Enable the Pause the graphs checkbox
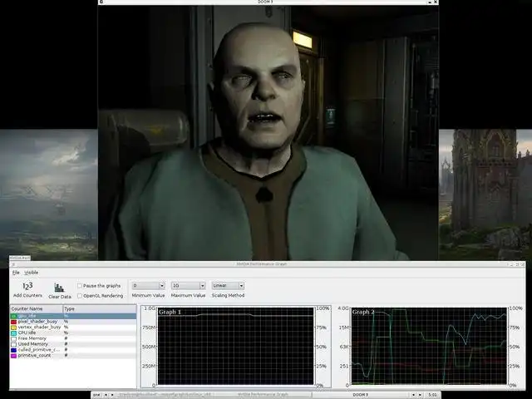This screenshot has height=399, width=532. pyautogui.click(x=80, y=286)
